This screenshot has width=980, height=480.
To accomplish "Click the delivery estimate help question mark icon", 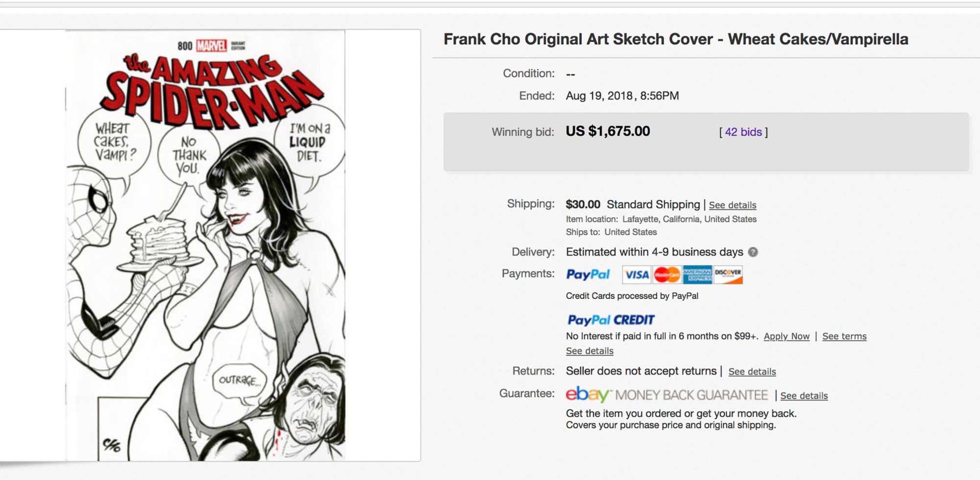I will point(753,252).
